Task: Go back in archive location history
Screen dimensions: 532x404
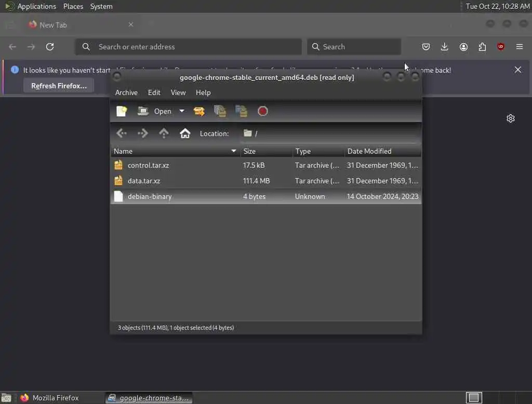Action: (x=122, y=133)
